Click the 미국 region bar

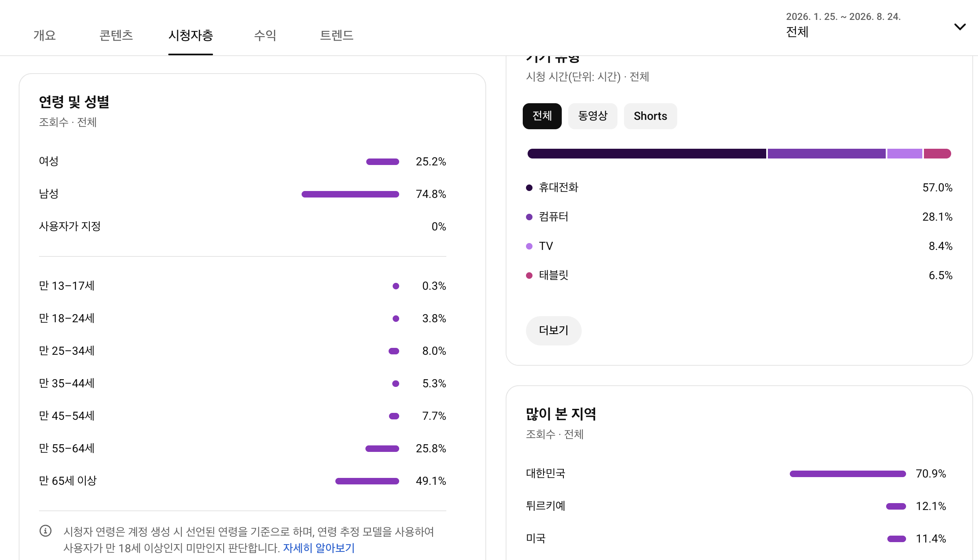click(897, 539)
